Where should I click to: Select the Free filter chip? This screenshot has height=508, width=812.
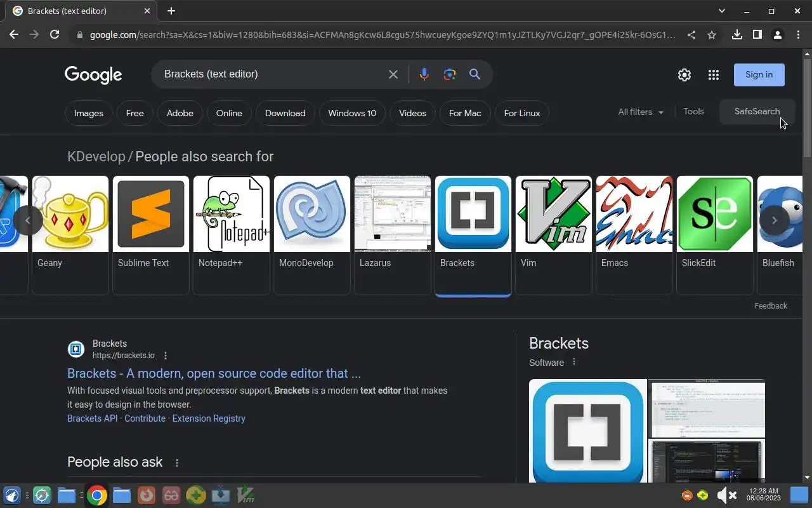(x=135, y=113)
